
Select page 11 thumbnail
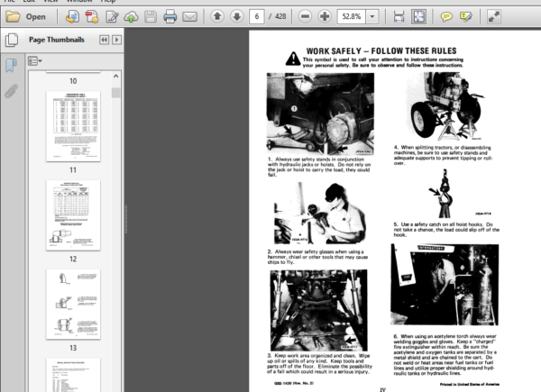click(x=73, y=126)
